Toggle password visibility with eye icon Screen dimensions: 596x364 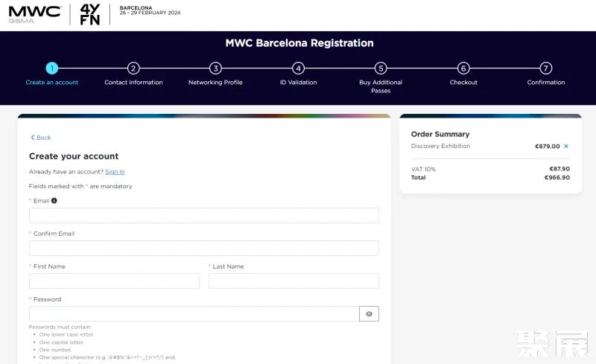point(369,314)
